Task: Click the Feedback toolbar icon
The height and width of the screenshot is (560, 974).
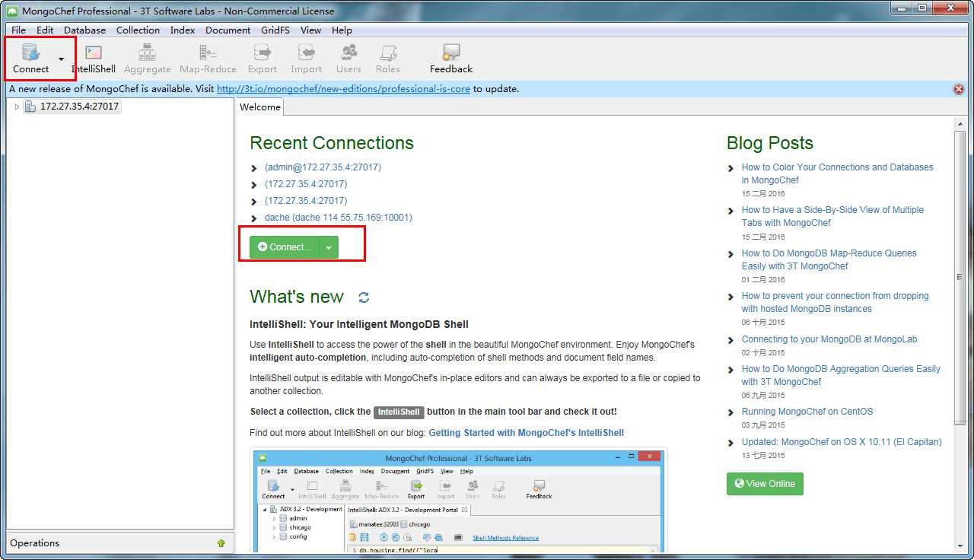Action: pos(451,59)
